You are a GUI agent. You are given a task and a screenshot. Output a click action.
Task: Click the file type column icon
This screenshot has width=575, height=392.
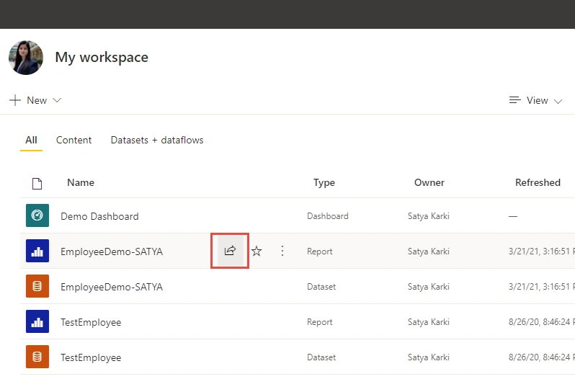click(x=37, y=183)
